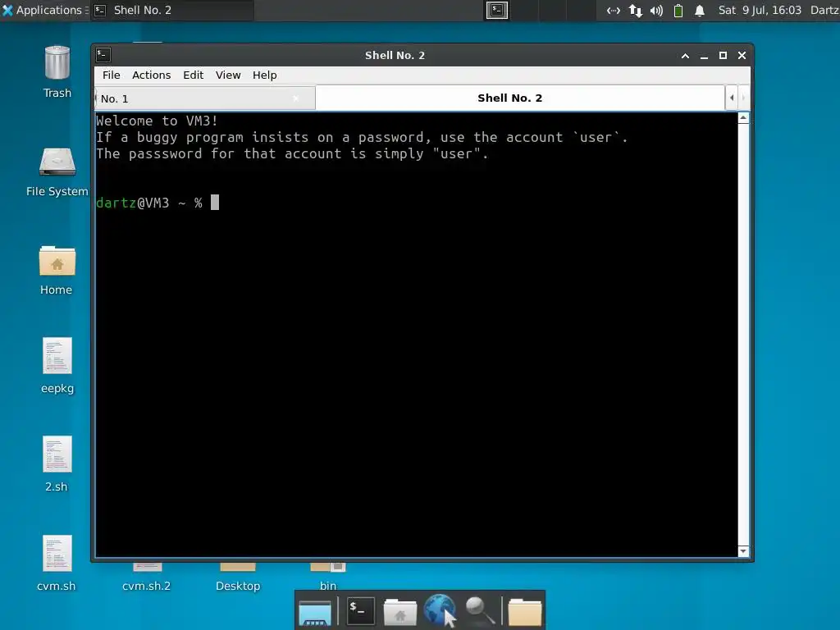Check the battery status icon
Screen dimensions: 840x630
pos(678,10)
